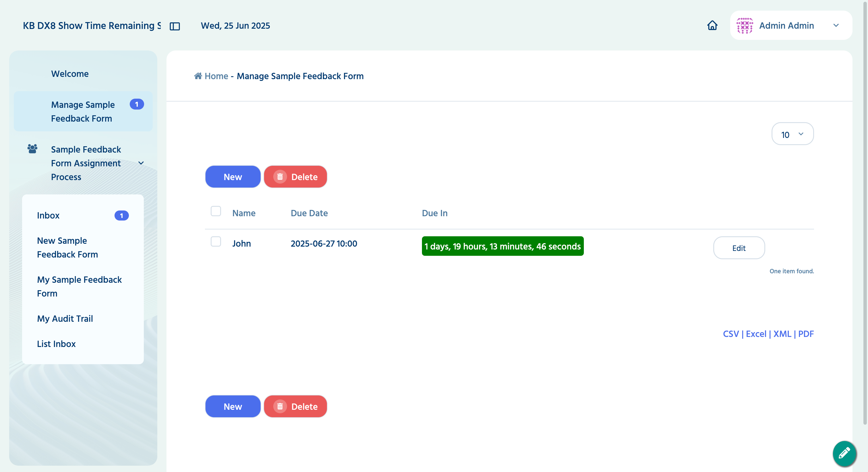This screenshot has height=472, width=868.
Task: Click the home icon in top bar
Action: tap(712, 25)
